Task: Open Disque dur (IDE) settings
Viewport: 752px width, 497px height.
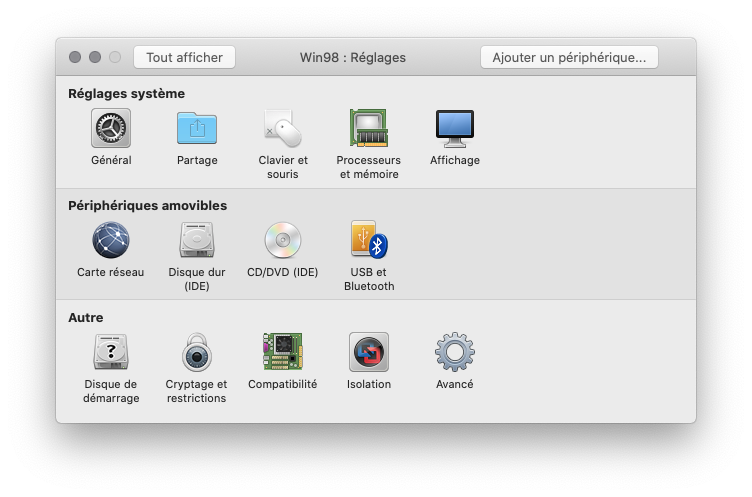Action: pos(197,240)
